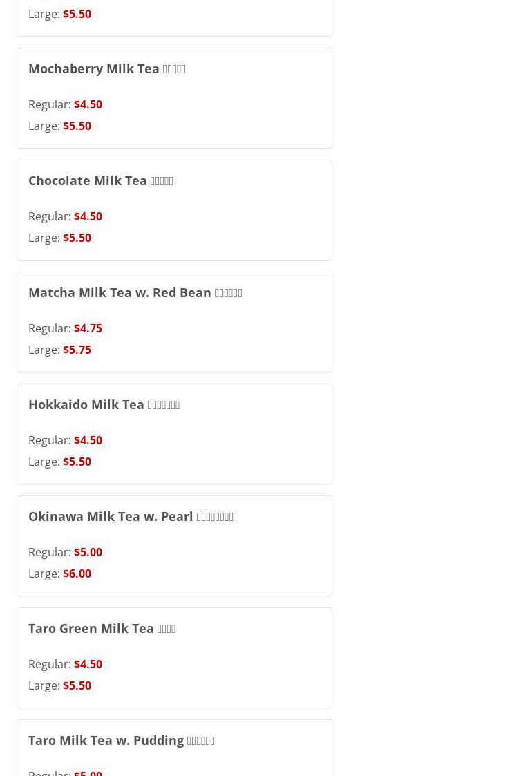The image size is (532, 776).
Task: Click Taro Green Milk Tea large $5.50
Action: (x=77, y=686)
